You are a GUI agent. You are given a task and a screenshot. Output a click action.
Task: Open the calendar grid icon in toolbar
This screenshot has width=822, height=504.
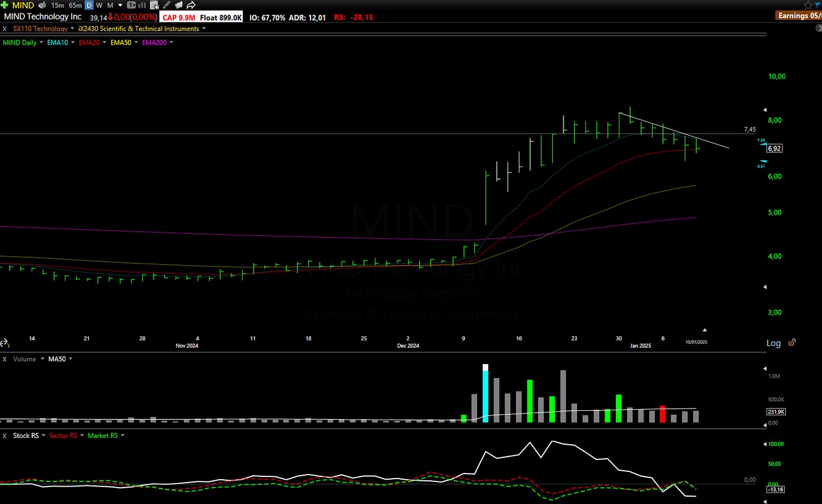154,5
